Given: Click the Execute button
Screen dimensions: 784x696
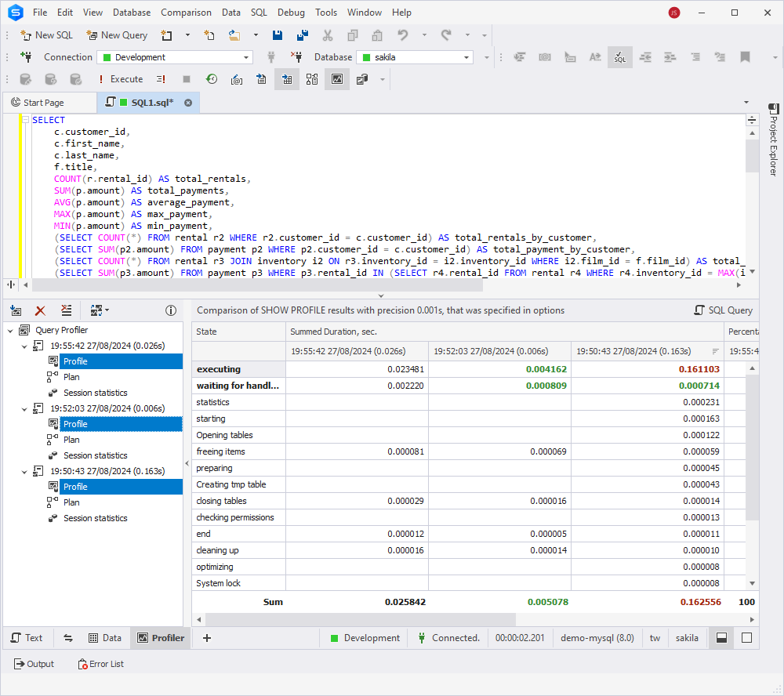Looking at the screenshot, I should tap(121, 79).
